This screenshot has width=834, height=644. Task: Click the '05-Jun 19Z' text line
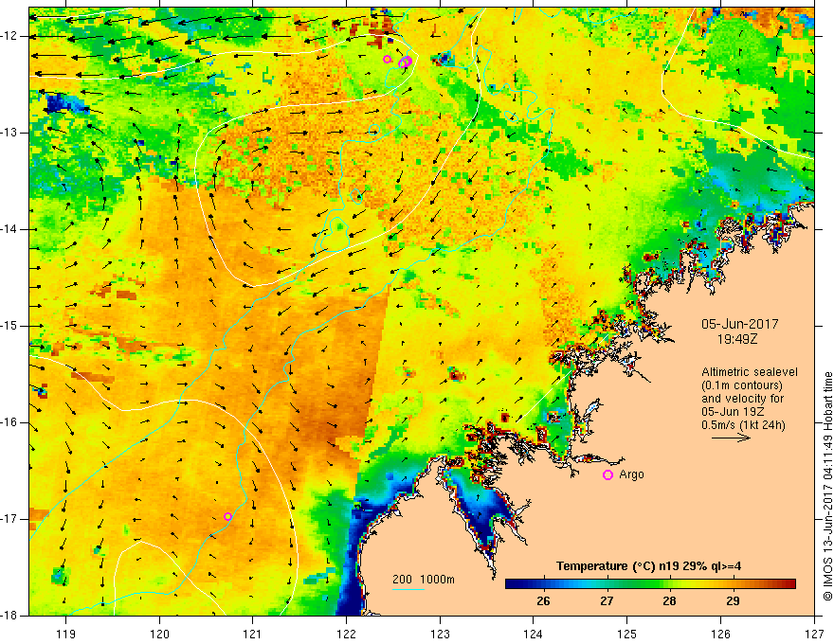point(734,412)
